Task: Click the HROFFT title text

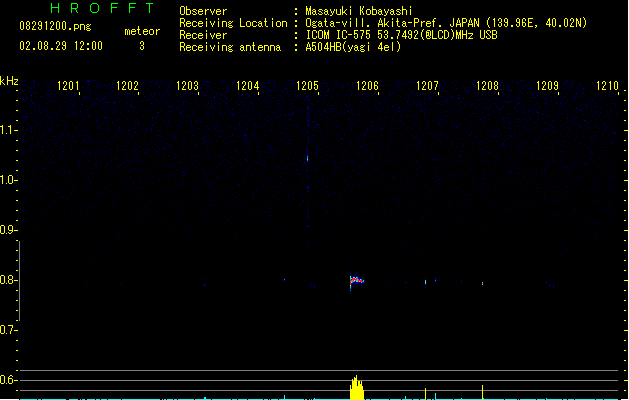Action: [x=103, y=8]
